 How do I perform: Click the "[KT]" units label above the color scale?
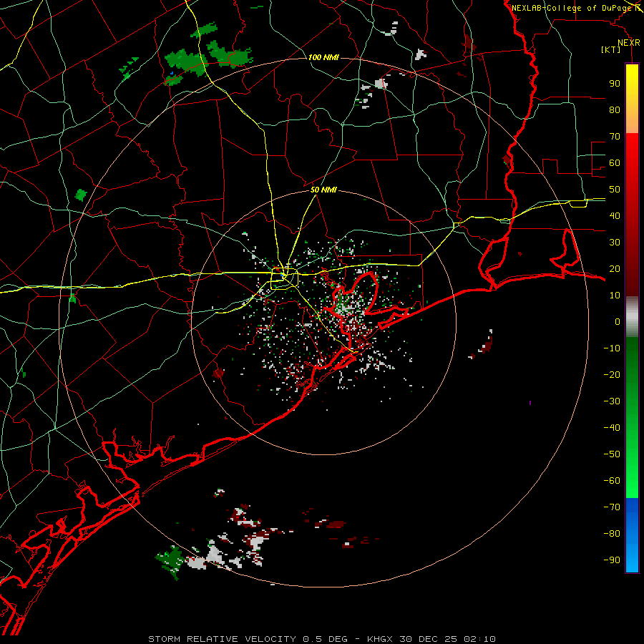coord(611,49)
